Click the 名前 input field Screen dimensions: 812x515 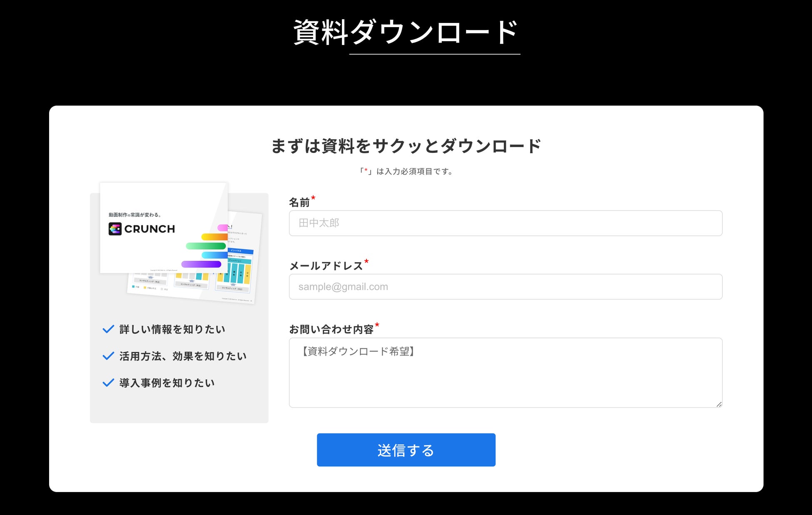[506, 223]
